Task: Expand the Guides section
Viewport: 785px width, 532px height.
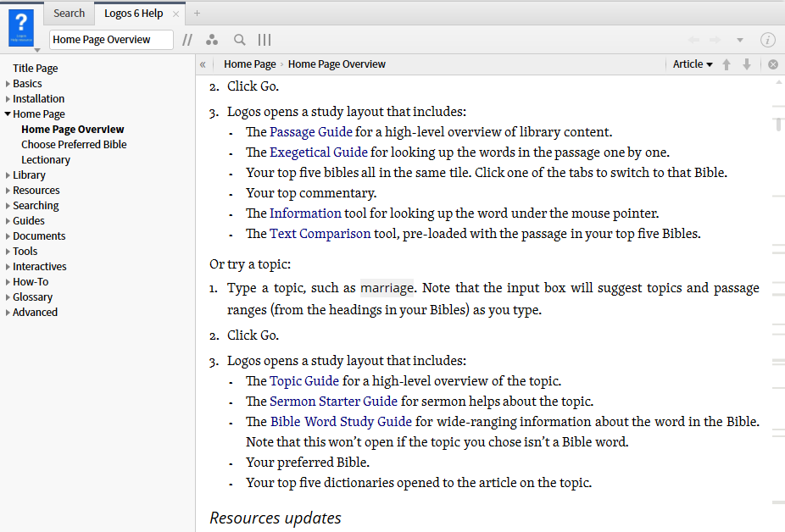Action: [8, 221]
